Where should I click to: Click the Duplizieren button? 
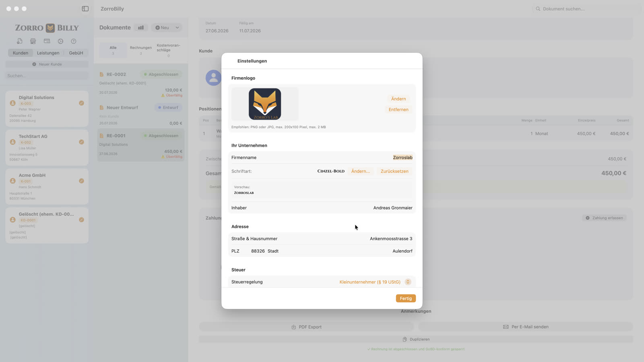[416, 339]
